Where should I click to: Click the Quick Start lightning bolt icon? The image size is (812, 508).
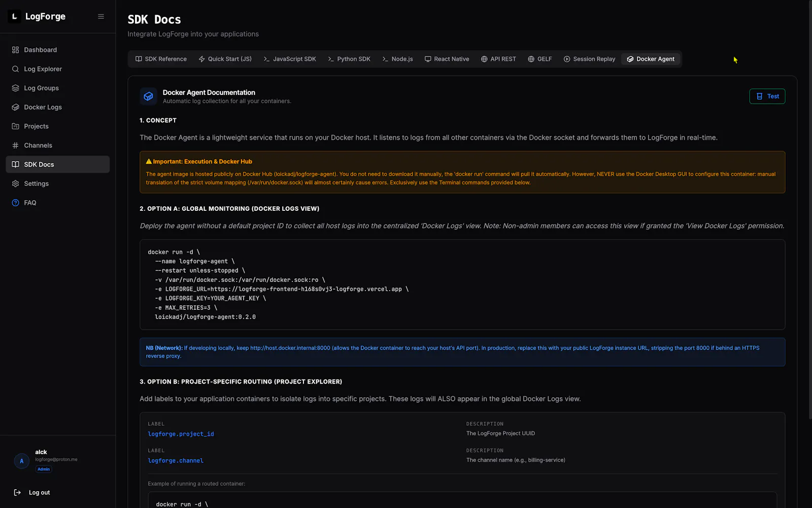pyautogui.click(x=201, y=59)
